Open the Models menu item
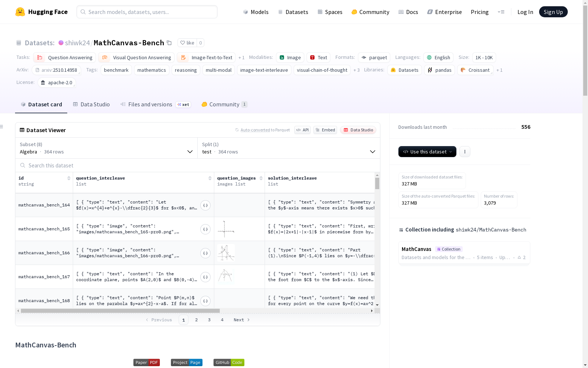 coord(256,12)
